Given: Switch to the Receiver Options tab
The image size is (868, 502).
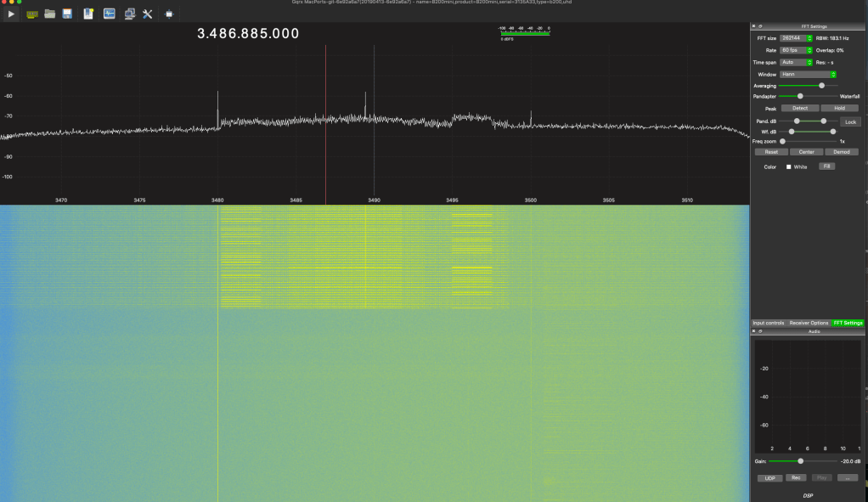Looking at the screenshot, I should click(809, 323).
